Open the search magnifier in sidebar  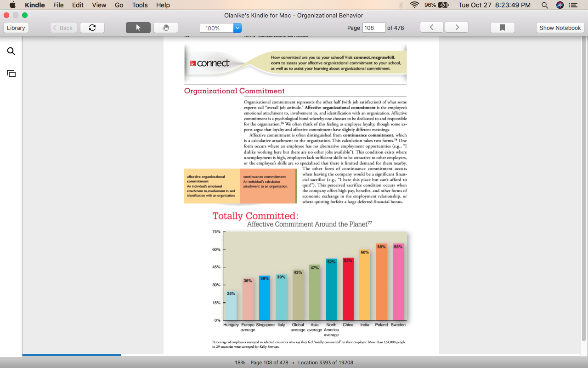coord(11,52)
